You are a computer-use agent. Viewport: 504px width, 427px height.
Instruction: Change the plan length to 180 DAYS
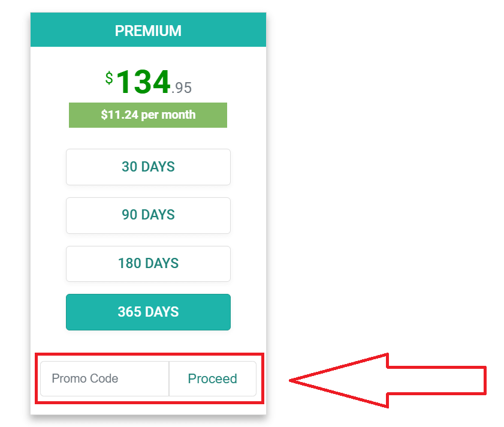click(x=148, y=264)
